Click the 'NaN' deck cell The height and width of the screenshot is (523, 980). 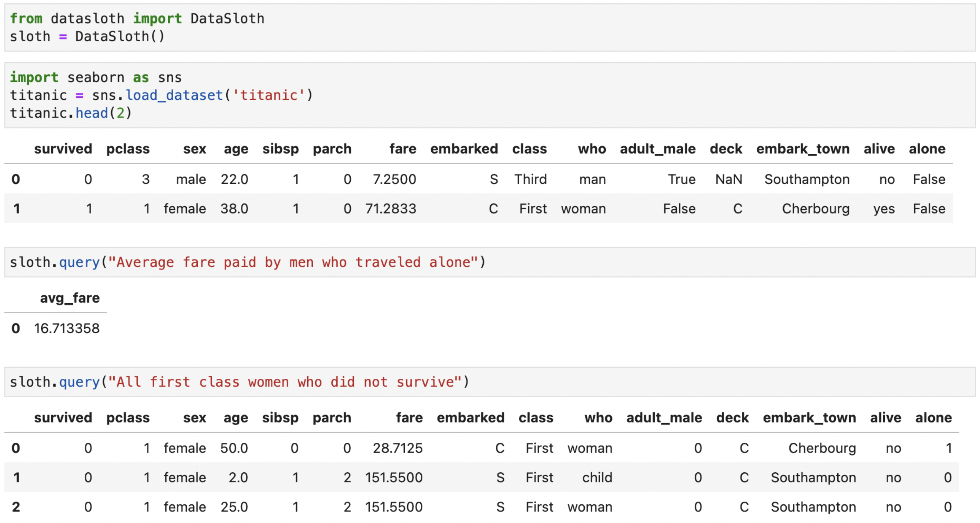click(729, 179)
